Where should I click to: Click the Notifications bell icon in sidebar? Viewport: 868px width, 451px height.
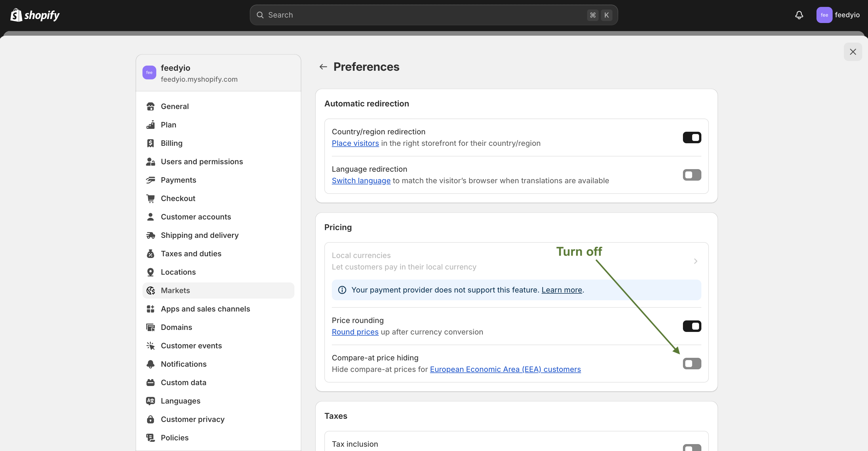coord(150,364)
